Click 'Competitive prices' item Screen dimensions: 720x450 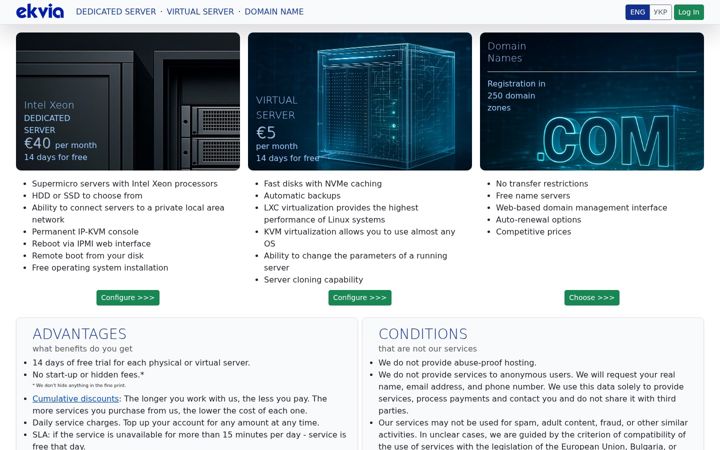coord(533,231)
